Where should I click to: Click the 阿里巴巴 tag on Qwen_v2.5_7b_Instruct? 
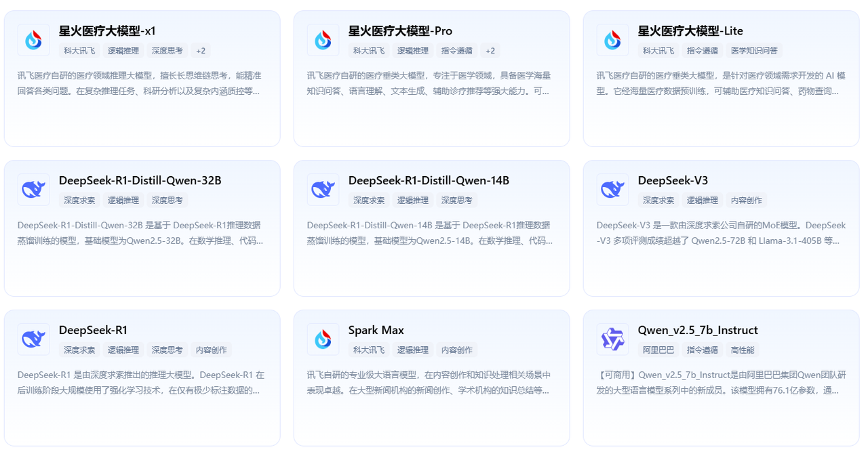pyautogui.click(x=658, y=350)
